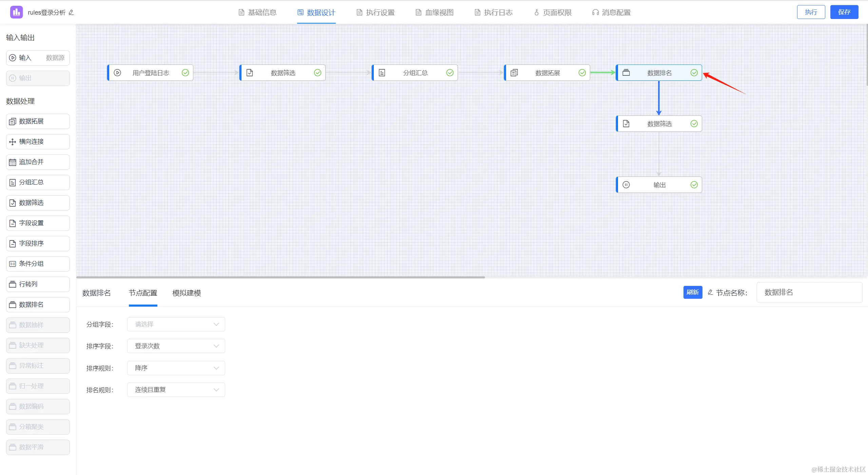Click green check on 输出 node

click(694, 185)
